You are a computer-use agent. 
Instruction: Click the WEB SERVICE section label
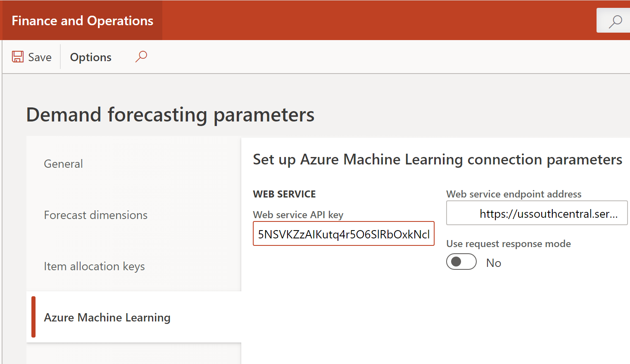click(284, 194)
